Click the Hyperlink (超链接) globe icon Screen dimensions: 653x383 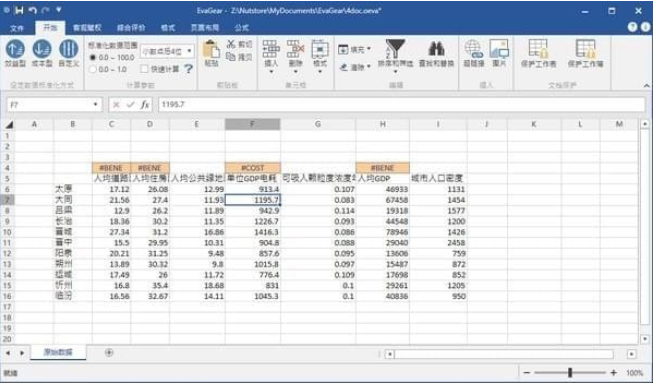tap(474, 49)
